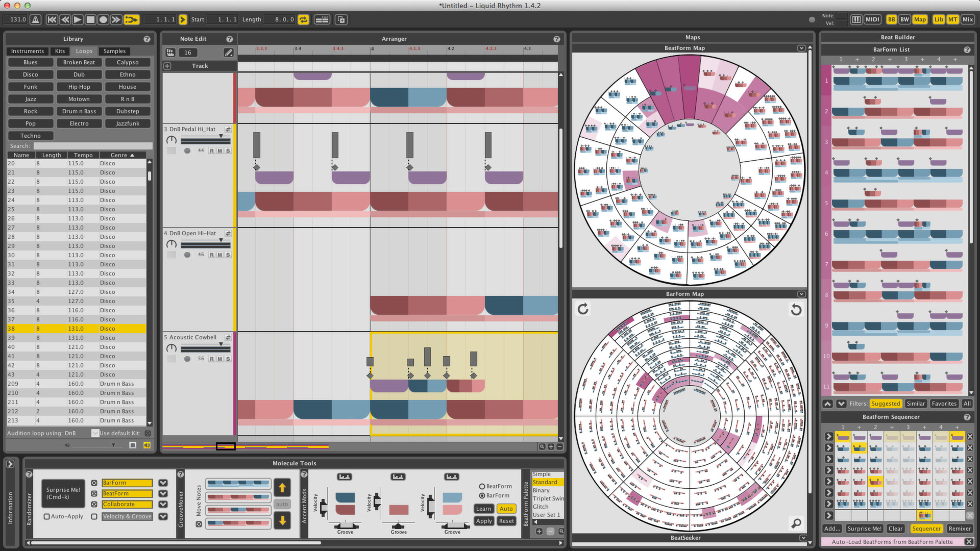Enable the Auto-Apply checkbox in Randomizer
The width and height of the screenshot is (980, 551).
tap(46, 516)
